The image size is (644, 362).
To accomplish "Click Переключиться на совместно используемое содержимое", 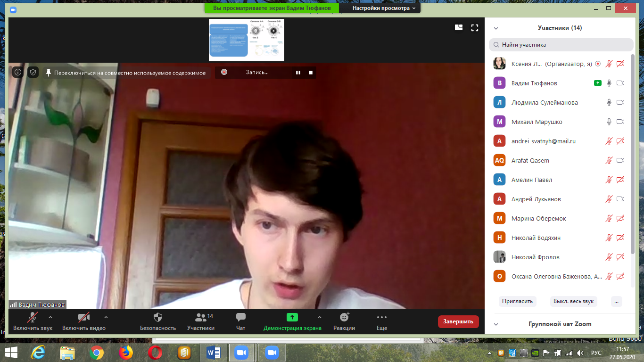I will [x=125, y=73].
